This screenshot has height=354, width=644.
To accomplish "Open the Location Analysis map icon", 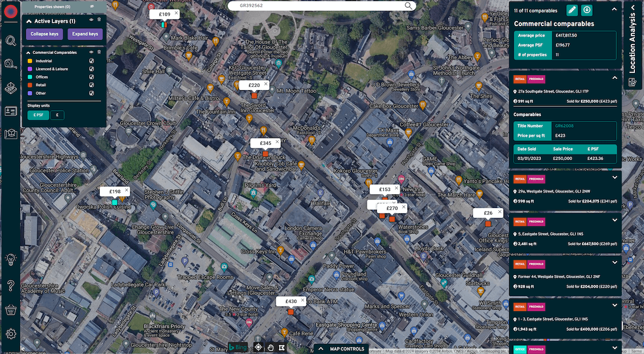I will coord(632,82).
